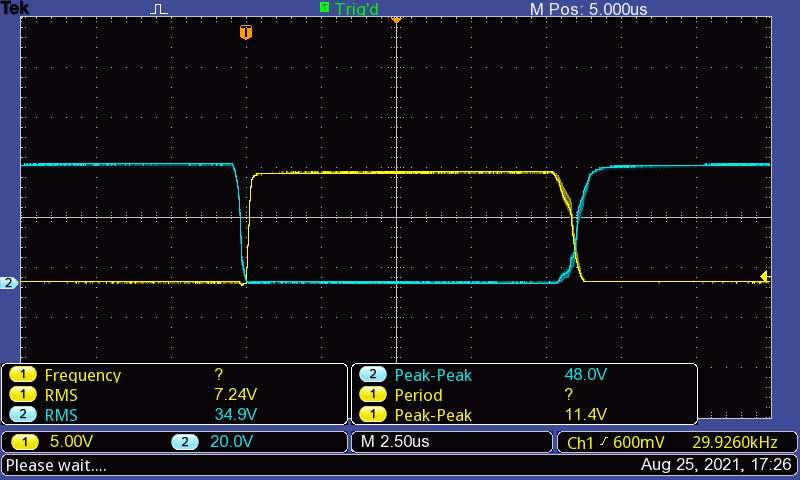Click the channel 2 badge next to 20.0V scale
This screenshot has height=480, width=800.
185,442
